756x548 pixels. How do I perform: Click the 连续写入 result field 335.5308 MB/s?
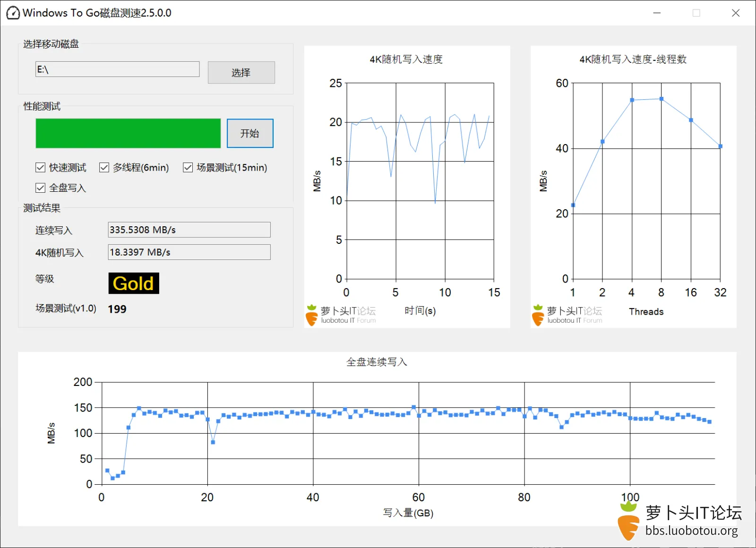(x=189, y=230)
